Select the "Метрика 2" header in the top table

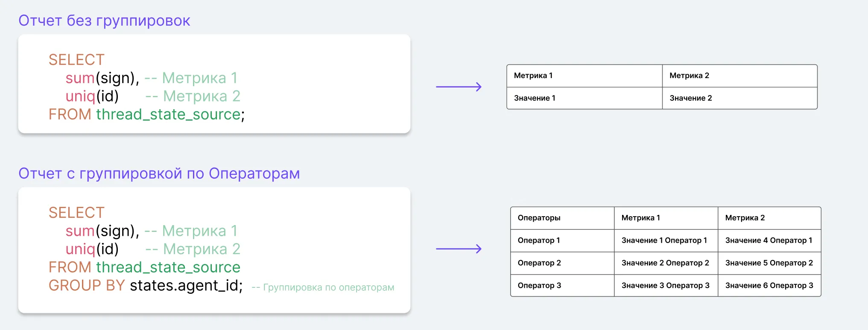tap(689, 75)
